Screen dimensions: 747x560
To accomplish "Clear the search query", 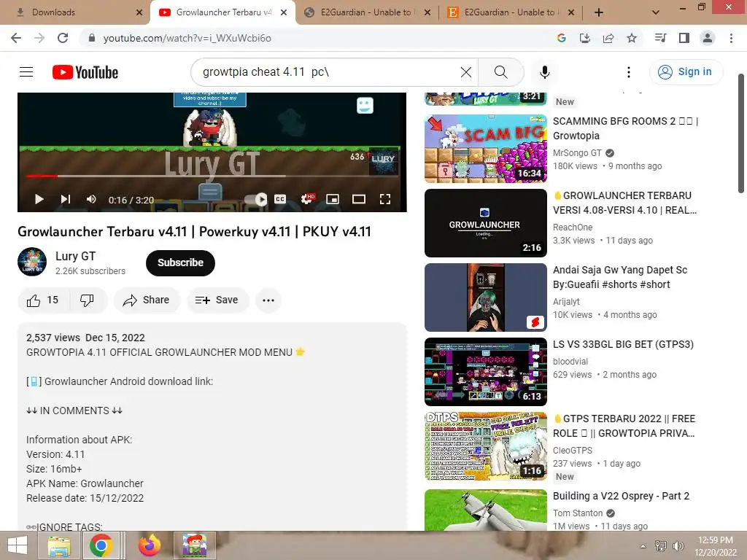I will (466, 72).
